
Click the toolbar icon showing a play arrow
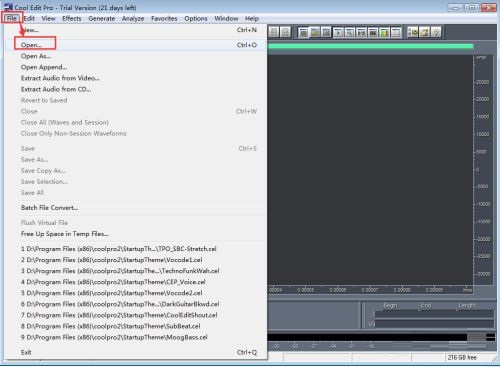click(338, 32)
